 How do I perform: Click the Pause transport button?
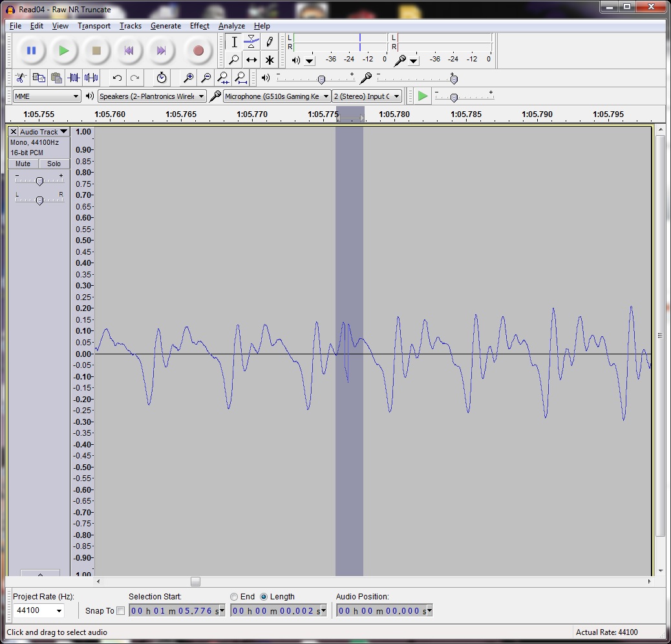pos(31,51)
